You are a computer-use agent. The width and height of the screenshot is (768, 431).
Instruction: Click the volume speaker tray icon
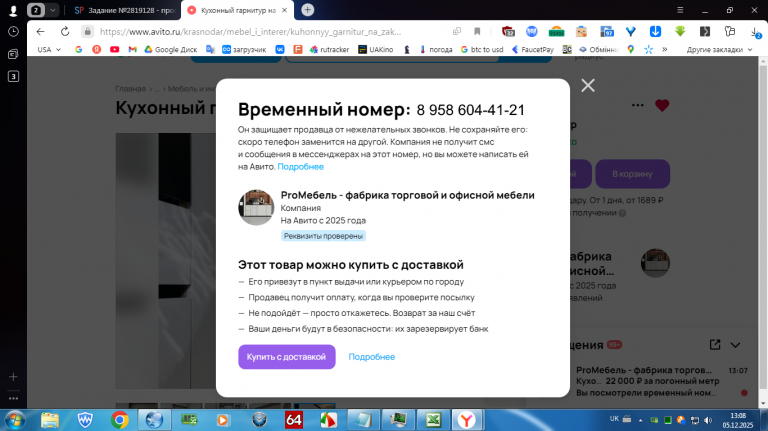708,420
